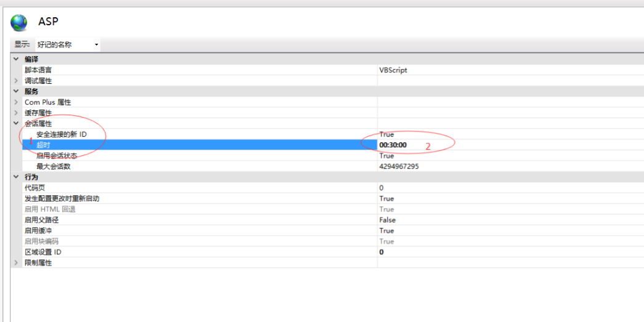This screenshot has height=322, width=644.
Task: Collapse the 编译 section
Action: (16, 59)
